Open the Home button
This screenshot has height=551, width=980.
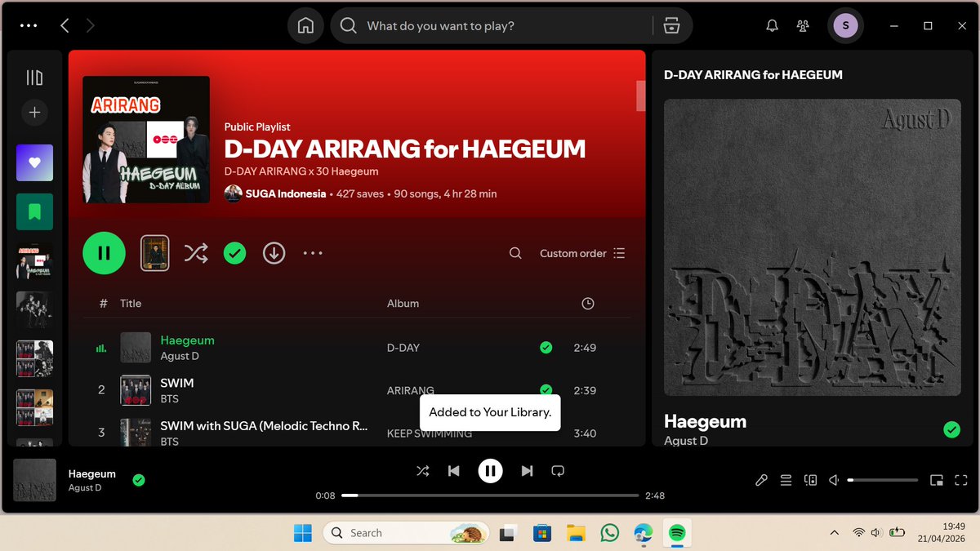(x=305, y=26)
